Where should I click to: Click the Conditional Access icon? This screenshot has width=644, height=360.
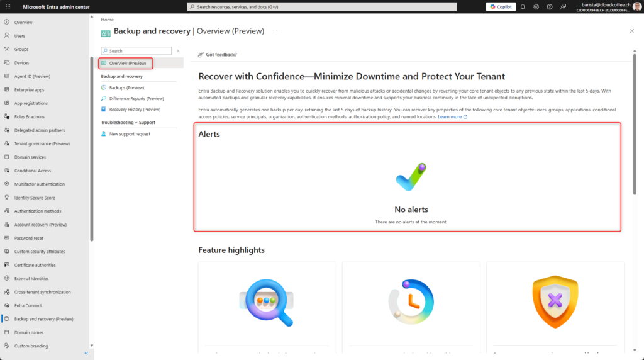[6, 171]
